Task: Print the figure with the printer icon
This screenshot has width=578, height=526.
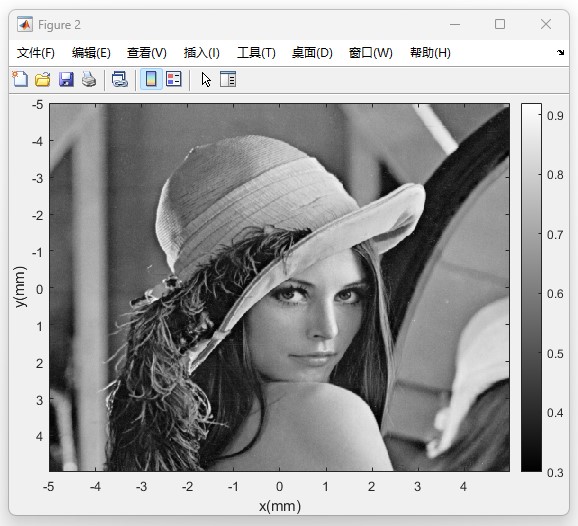Action: [89, 79]
